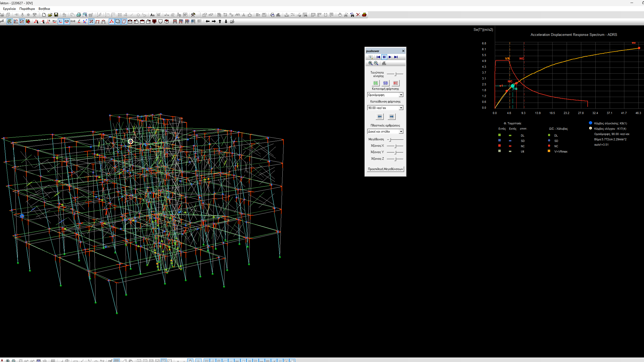The height and width of the screenshot is (362, 644).
Task: Toggle the red slanted plane icon
Action: tap(124, 22)
